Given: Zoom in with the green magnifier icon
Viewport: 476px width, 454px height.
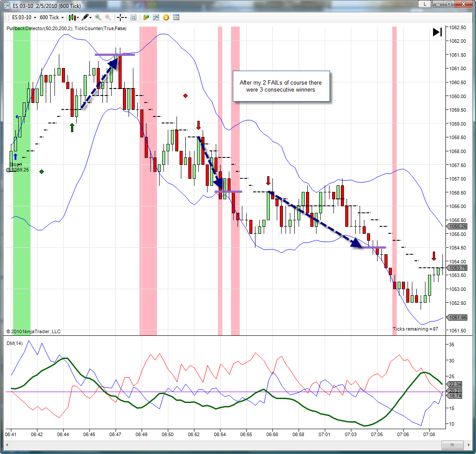Looking at the screenshot, I should tap(98, 17).
